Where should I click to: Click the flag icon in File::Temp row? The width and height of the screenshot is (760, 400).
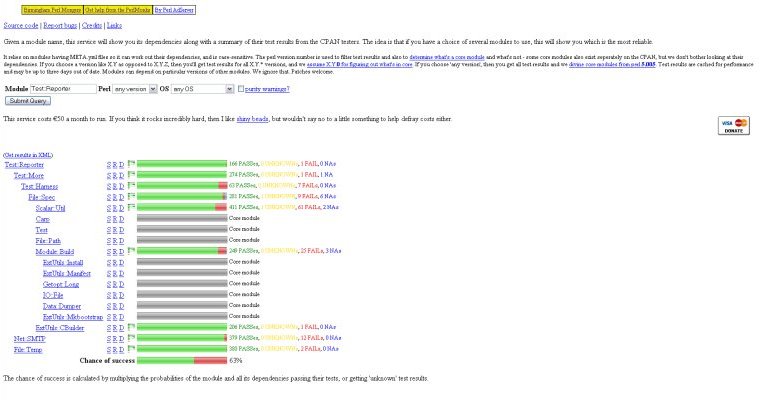point(131,349)
